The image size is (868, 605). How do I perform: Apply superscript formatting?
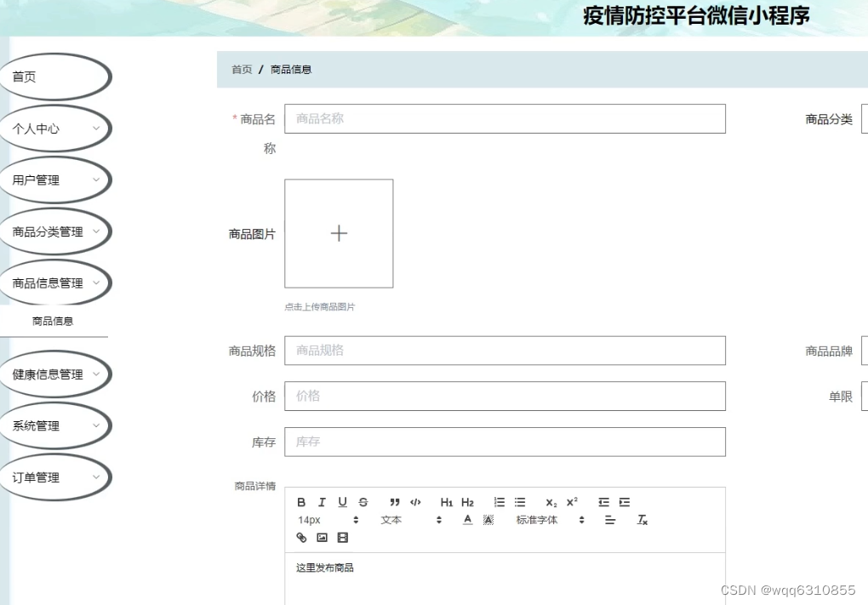click(x=572, y=502)
